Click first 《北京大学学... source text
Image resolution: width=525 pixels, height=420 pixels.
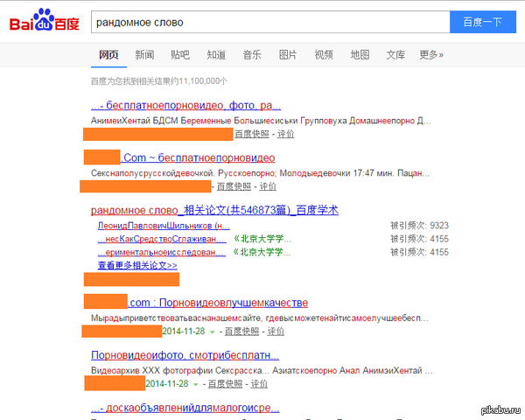pyautogui.click(x=262, y=239)
